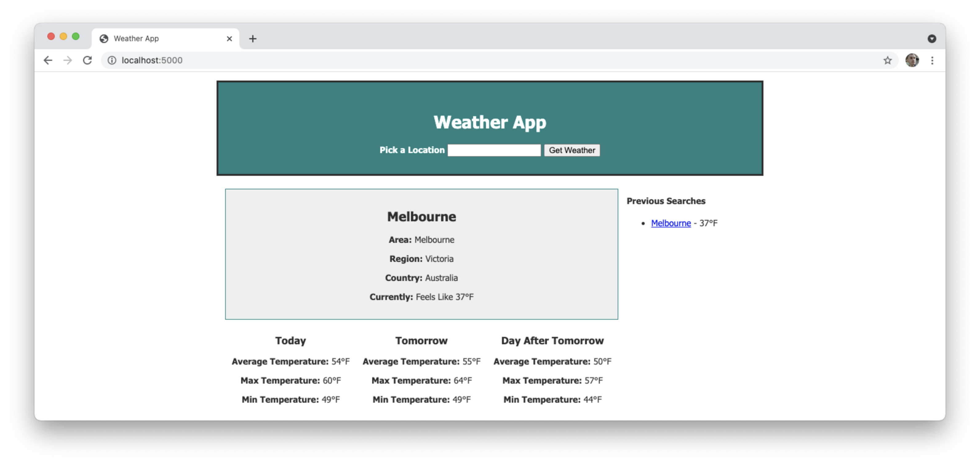Click the Weather App heading
The width and height of the screenshot is (980, 466).
click(490, 122)
